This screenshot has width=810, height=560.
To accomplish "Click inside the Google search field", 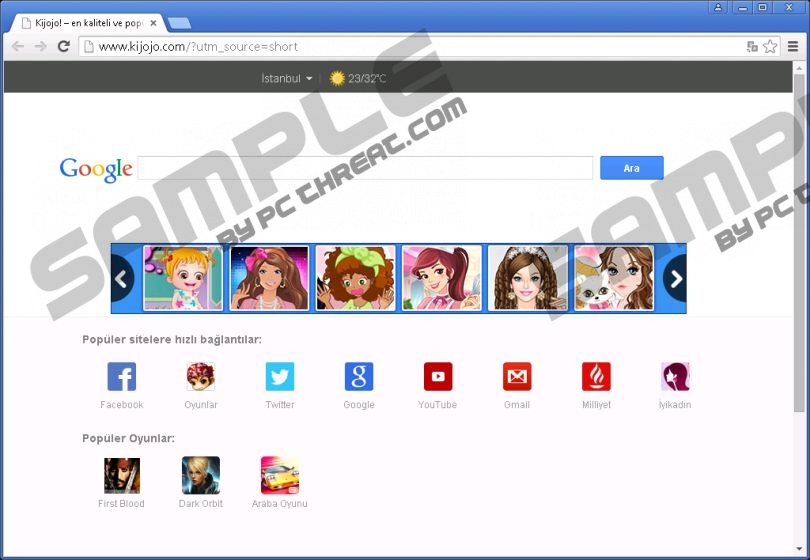I will 365,168.
